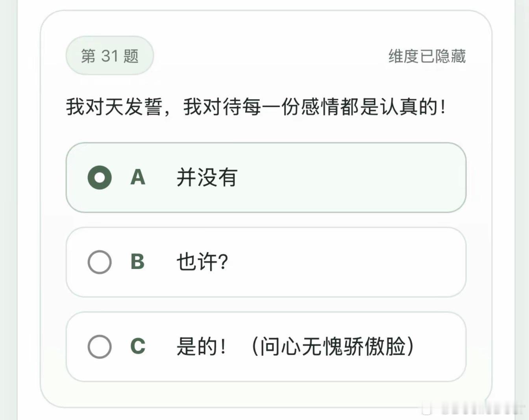This screenshot has width=529, height=420.
Task: Tap the empty radio circle of option B
Action: point(100,262)
